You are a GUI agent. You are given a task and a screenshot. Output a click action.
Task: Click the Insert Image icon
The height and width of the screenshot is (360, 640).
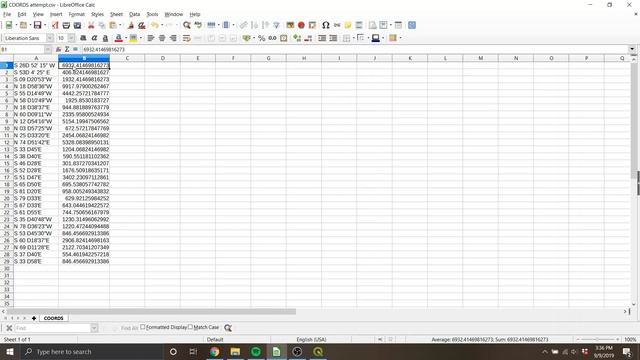pos(290,25)
